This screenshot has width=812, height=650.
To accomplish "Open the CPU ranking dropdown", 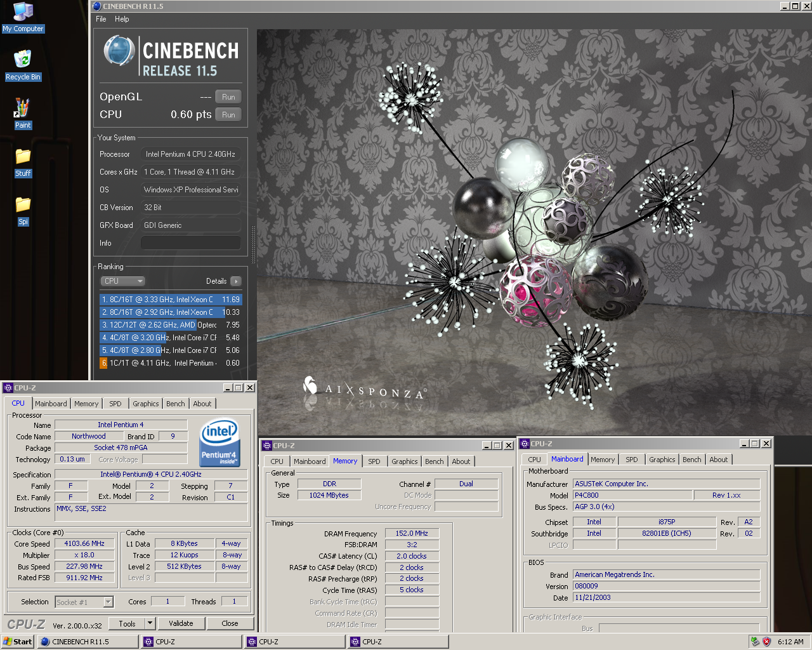I will [x=123, y=281].
